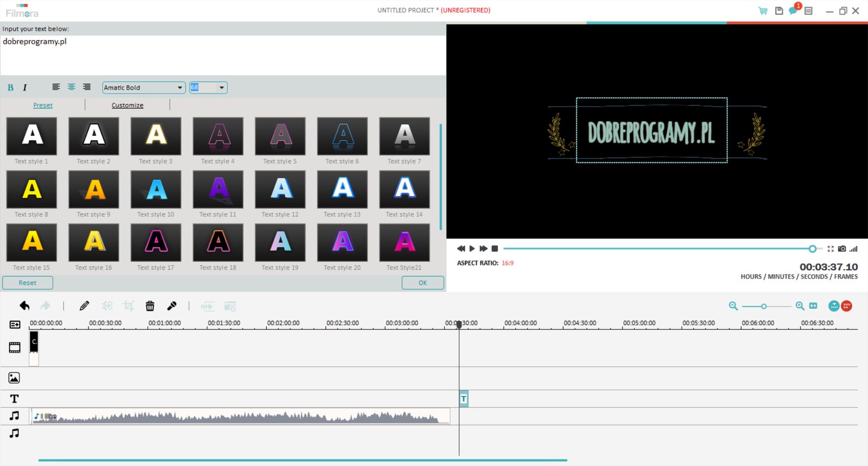Align text to the right
The image size is (868, 466).
tap(87, 87)
